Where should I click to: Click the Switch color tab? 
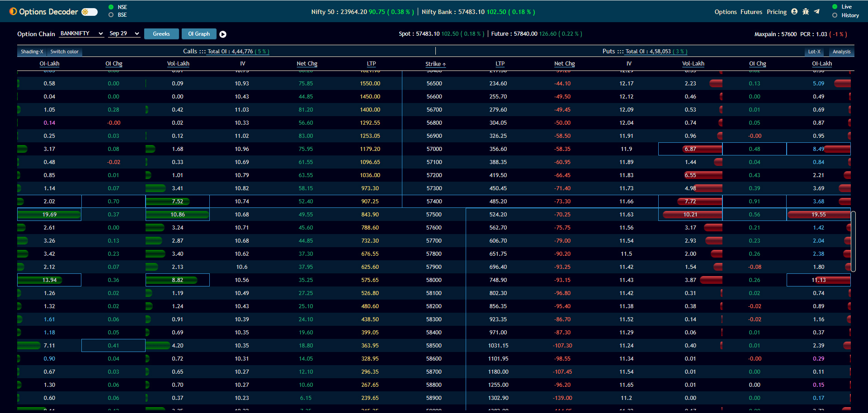64,52
